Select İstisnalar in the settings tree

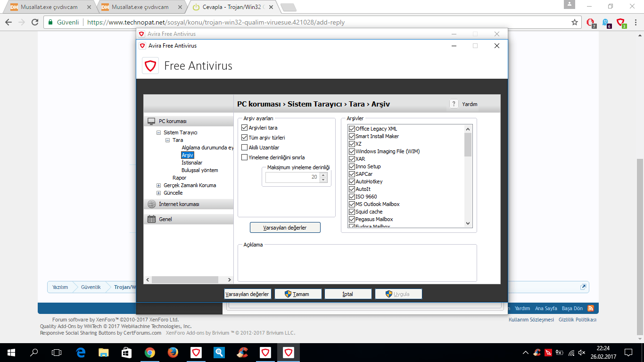[x=192, y=163]
